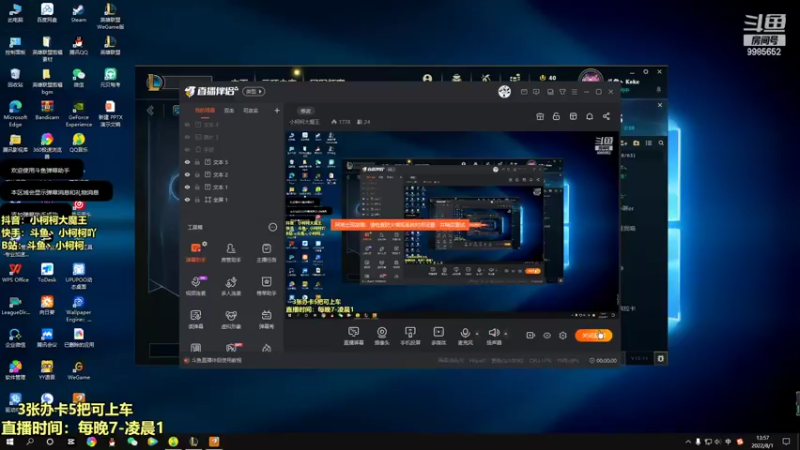Open the 视频连麦 tool icon
Viewport: 800px width, 450px height.
(x=196, y=286)
